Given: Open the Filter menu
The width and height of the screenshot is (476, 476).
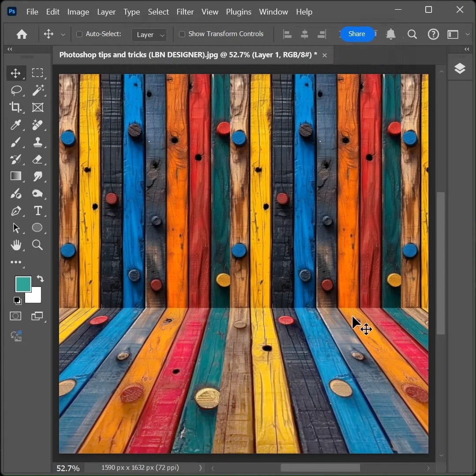Looking at the screenshot, I should (x=185, y=12).
